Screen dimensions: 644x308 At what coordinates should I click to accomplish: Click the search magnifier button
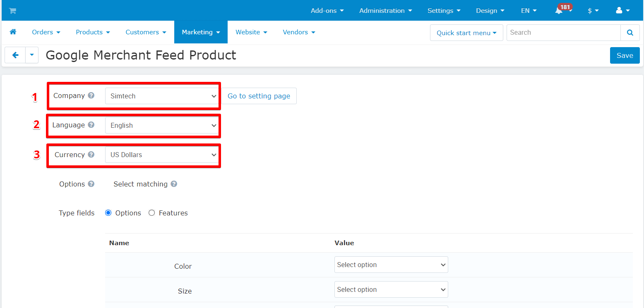(630, 33)
